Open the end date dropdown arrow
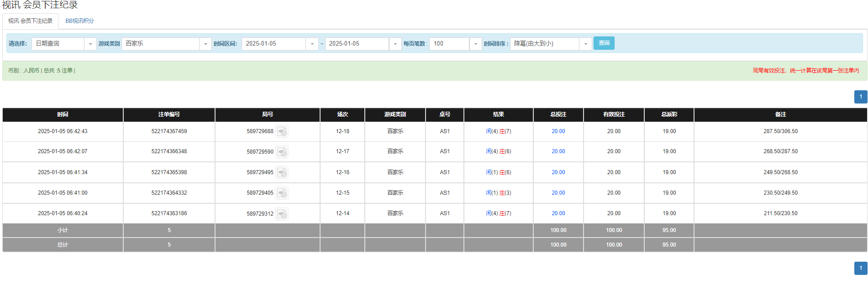This screenshot has height=305, width=868. point(395,44)
